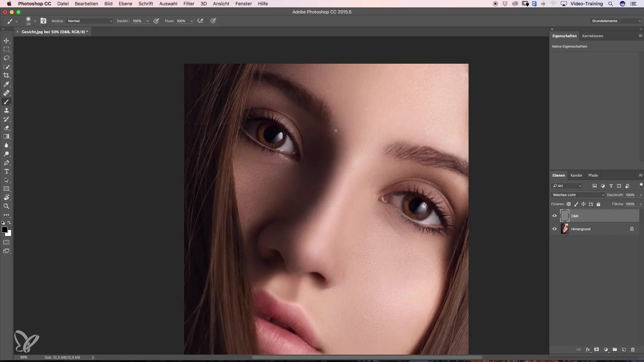Select the Brush tool in toolbar
Image resolution: width=644 pixels, height=362 pixels.
(x=6, y=102)
